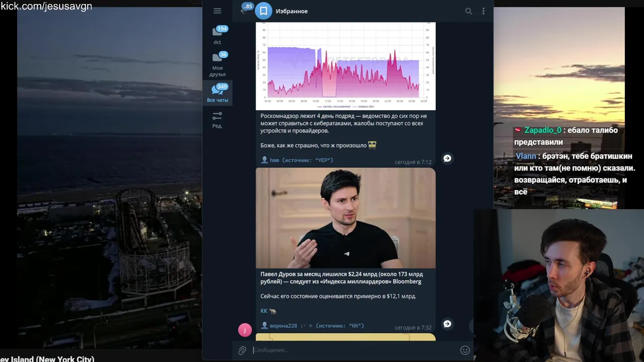
Task: Click the Избранное bookmark avatar icon
Action: 263,11
